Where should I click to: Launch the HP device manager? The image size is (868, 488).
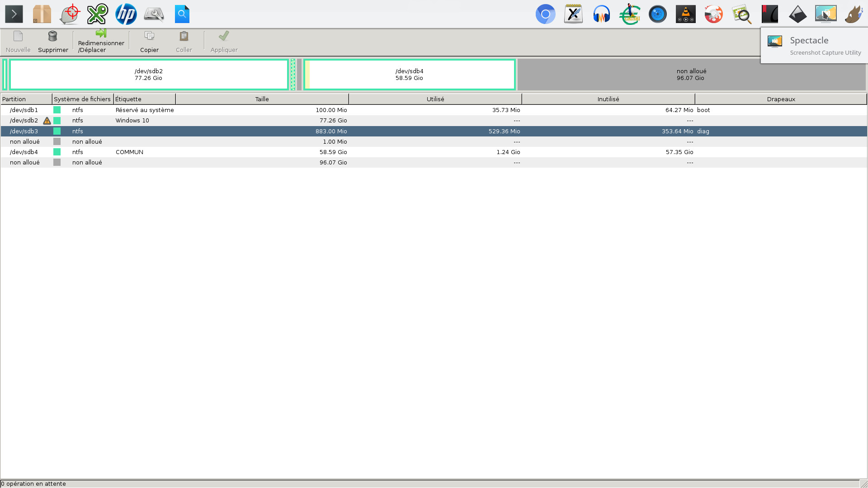click(126, 14)
